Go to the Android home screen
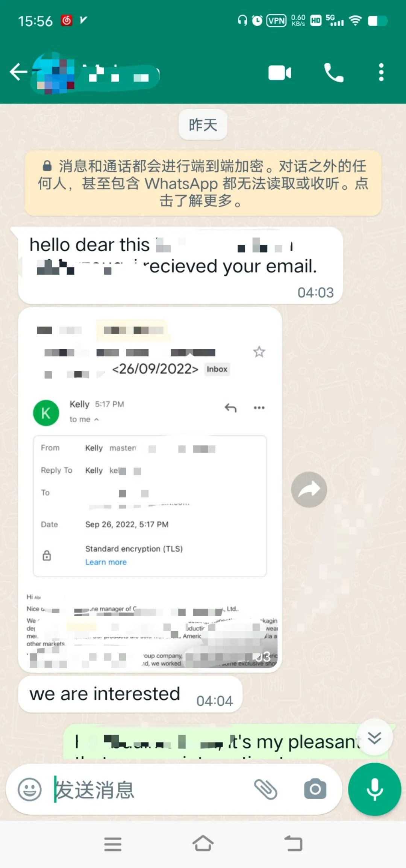Screen dimensions: 406x868 coord(203,843)
